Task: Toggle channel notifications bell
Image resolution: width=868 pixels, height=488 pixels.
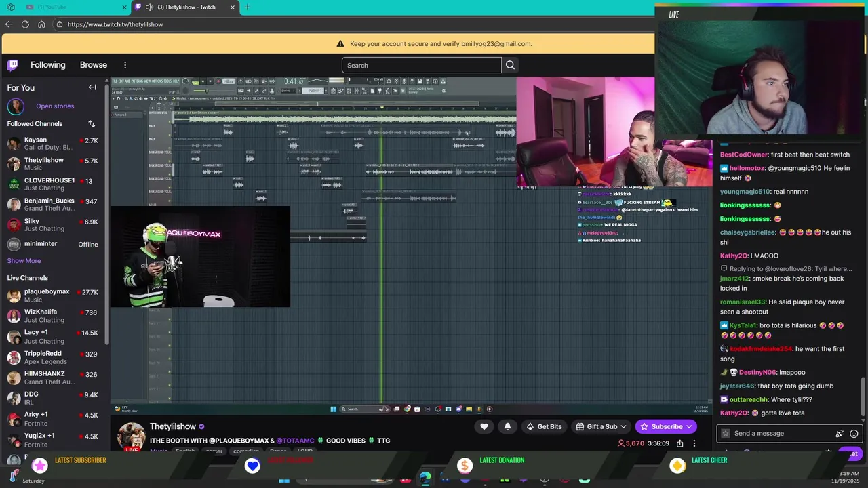Action: click(507, 426)
